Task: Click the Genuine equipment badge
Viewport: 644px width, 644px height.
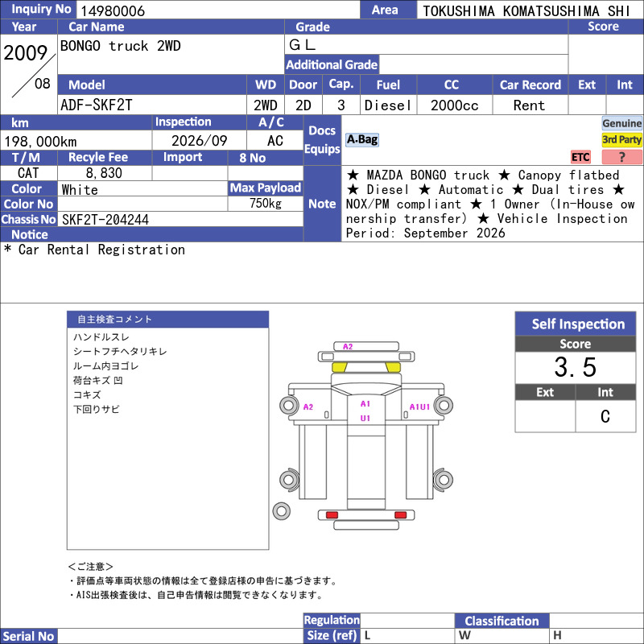Action: click(621, 123)
